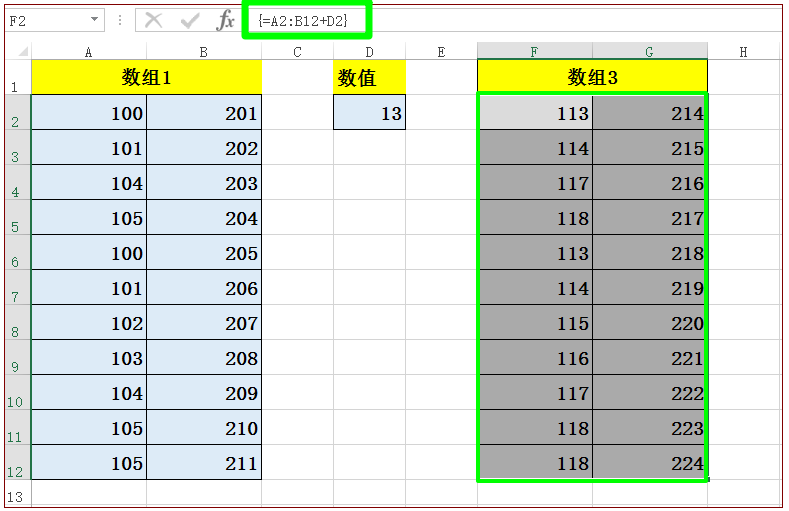This screenshot has width=789, height=511.
Task: Select column F header
Action: coord(535,51)
